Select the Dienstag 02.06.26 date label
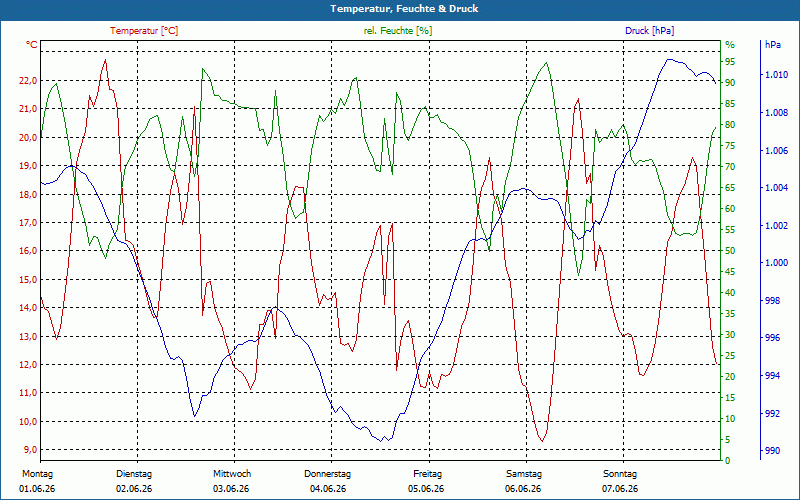The image size is (800, 500). pyautogui.click(x=134, y=481)
